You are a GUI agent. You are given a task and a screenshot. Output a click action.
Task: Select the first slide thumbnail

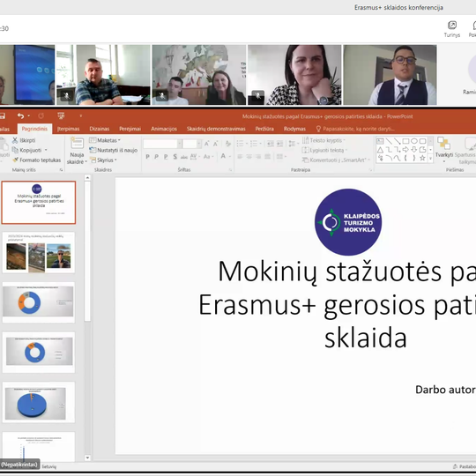[x=39, y=203]
